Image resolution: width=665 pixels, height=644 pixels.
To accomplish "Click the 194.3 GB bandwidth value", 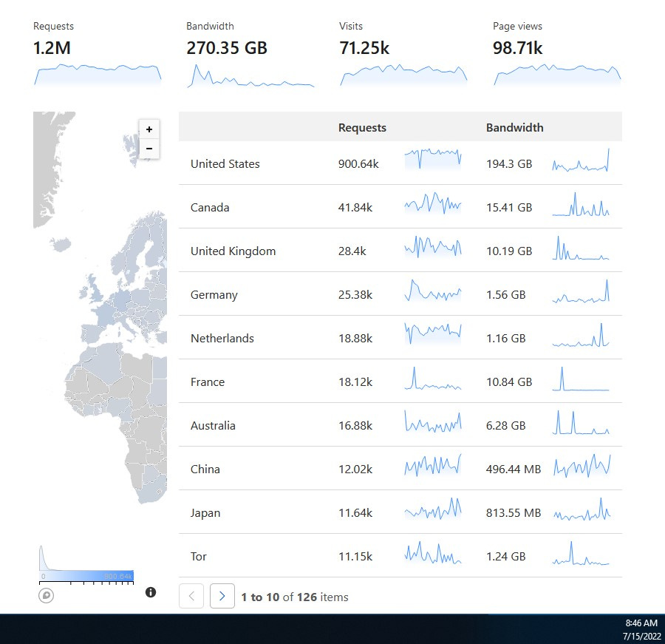I will click(x=509, y=164).
